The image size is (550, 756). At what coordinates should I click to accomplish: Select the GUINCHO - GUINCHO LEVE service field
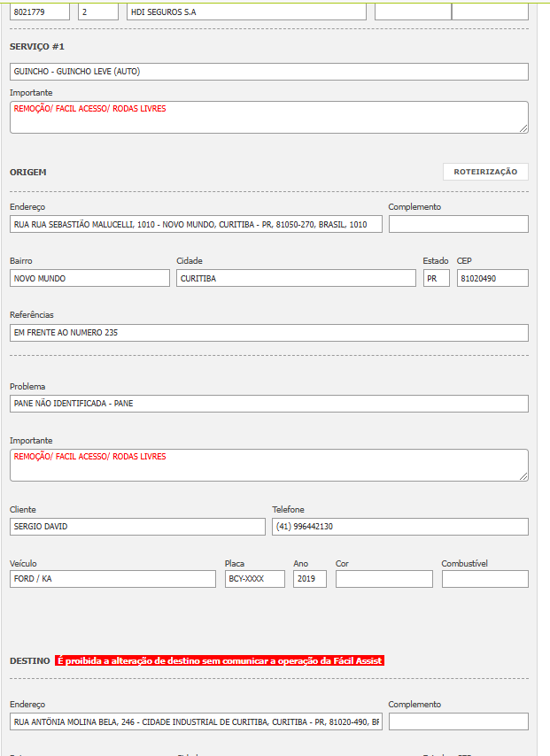click(269, 72)
